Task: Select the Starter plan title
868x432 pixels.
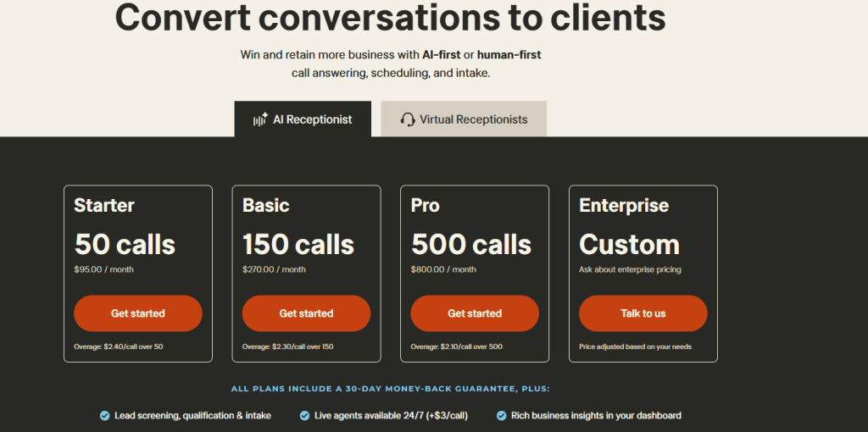Action: coord(104,205)
